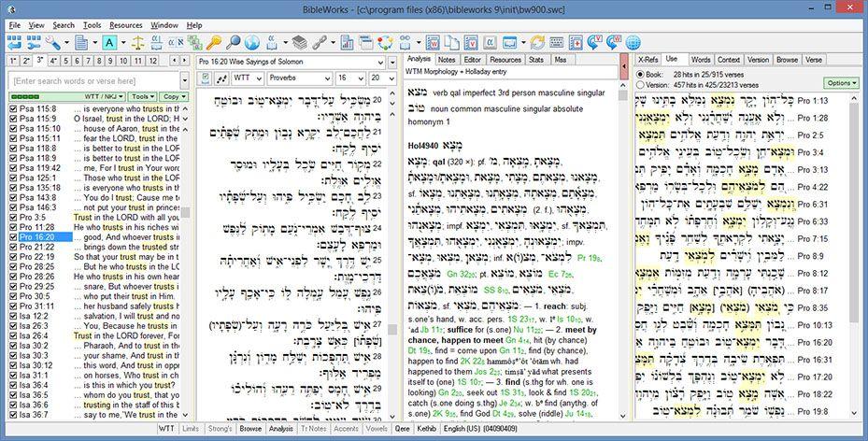Click the keyboard toolbar icon
The image size is (868, 441).
coord(556,43)
